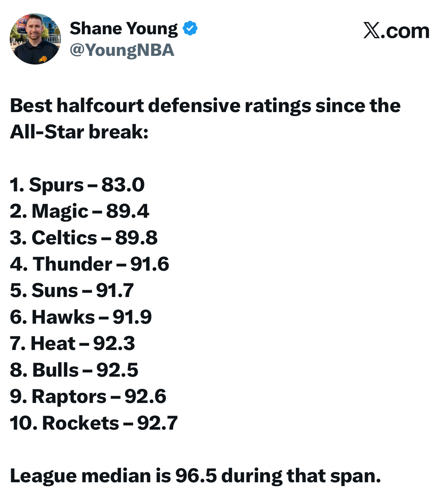The height and width of the screenshot is (501, 448).
Task: Click the Shane Young display name
Action: pyautogui.click(x=123, y=28)
